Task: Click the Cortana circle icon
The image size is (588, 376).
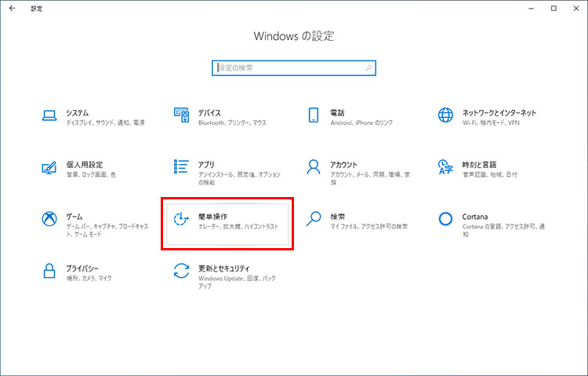Action: tap(445, 219)
